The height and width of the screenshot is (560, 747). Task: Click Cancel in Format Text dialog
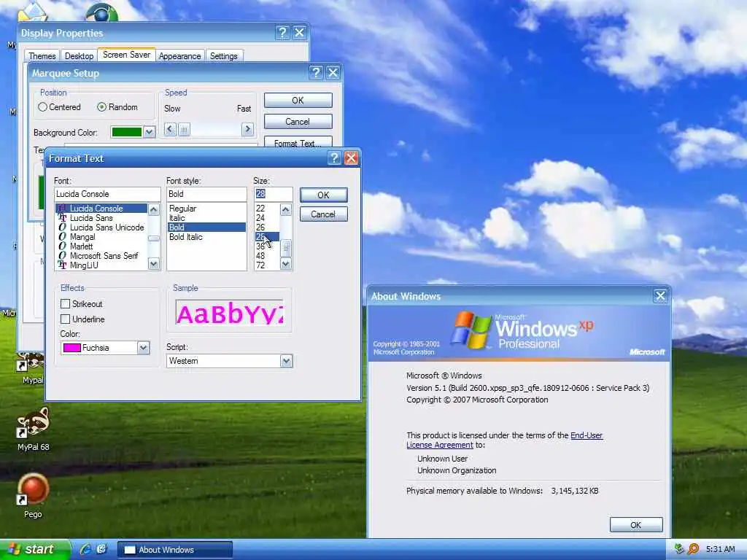323,214
